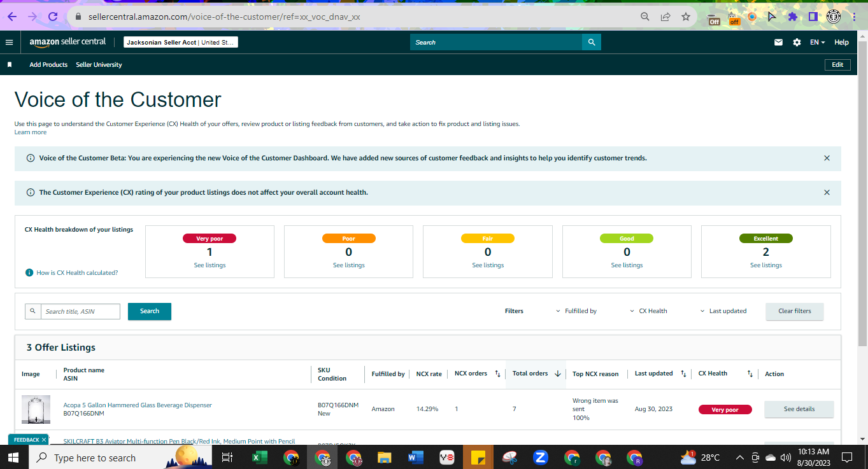
Task: Sort the table by NCX orders
Action: (497, 374)
